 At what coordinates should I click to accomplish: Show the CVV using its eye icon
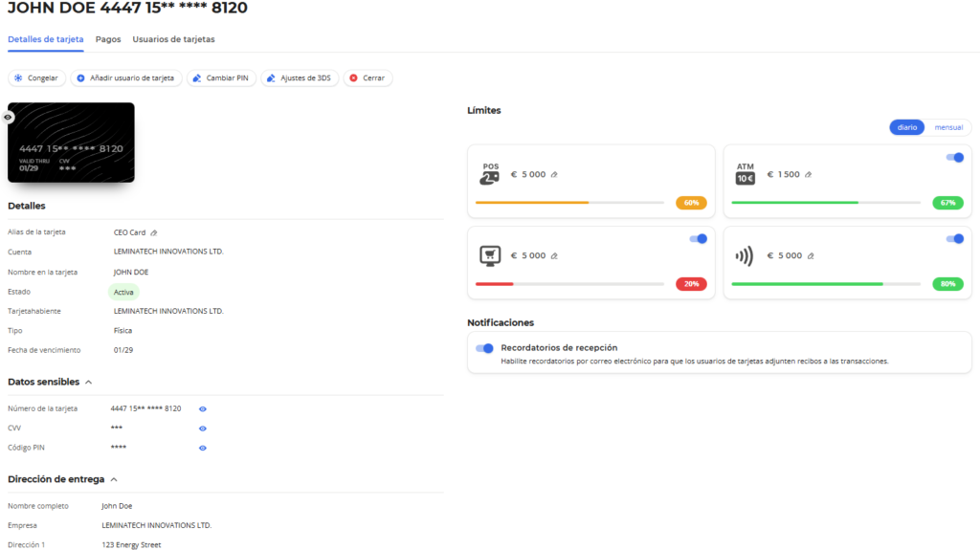click(x=202, y=428)
